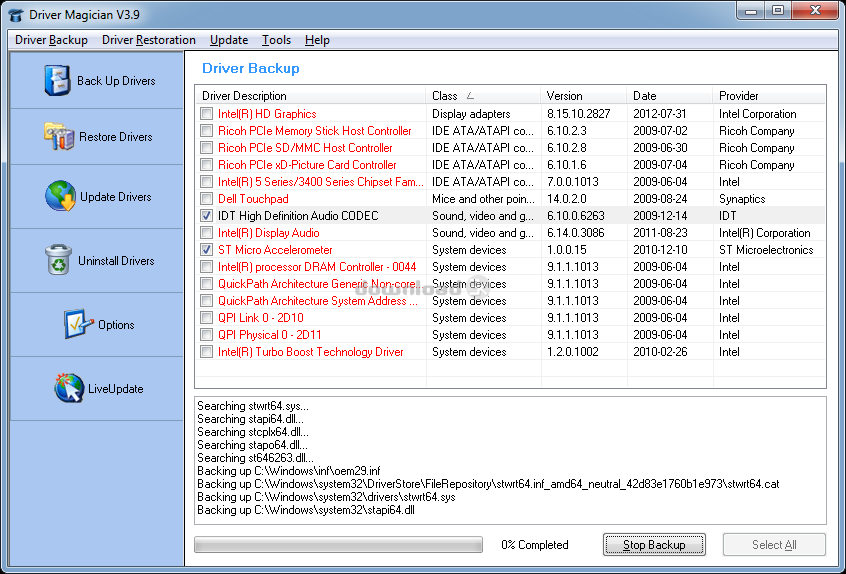Check the Intel(R) processor DRAM Controller - 0044 box
Viewport: 846px width, 574px height.
pos(206,266)
